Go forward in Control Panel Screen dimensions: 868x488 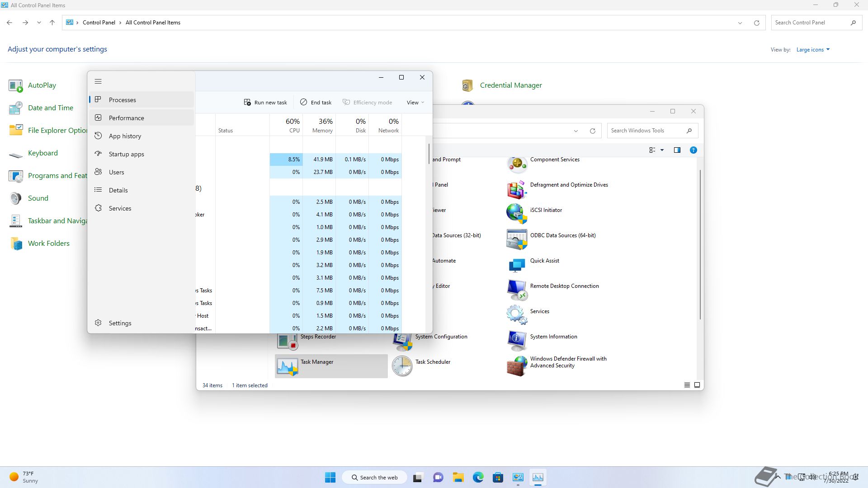click(x=25, y=23)
